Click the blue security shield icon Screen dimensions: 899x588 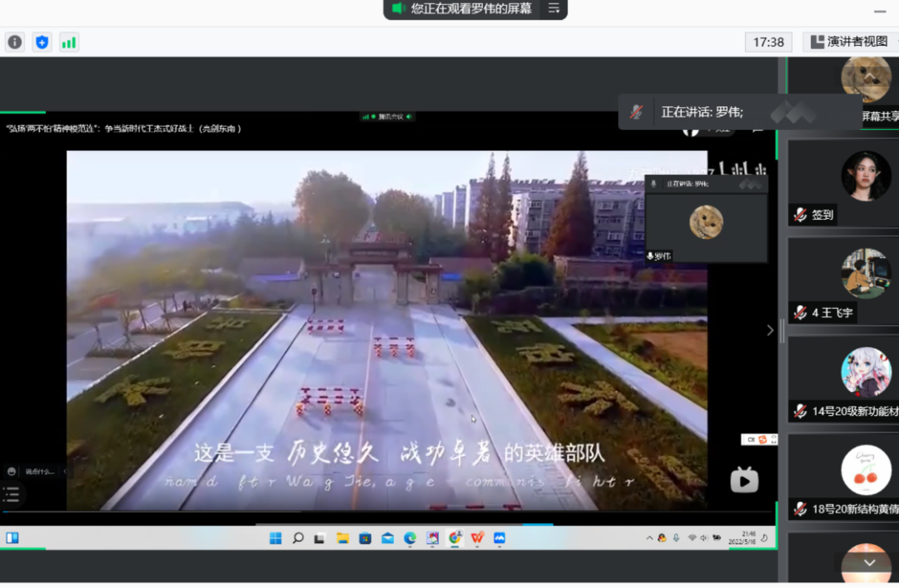pyautogui.click(x=42, y=42)
